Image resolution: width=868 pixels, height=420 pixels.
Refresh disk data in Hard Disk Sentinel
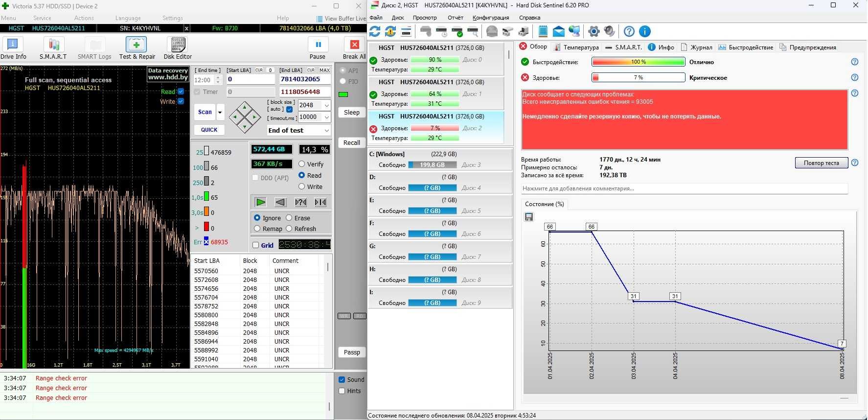click(x=375, y=32)
